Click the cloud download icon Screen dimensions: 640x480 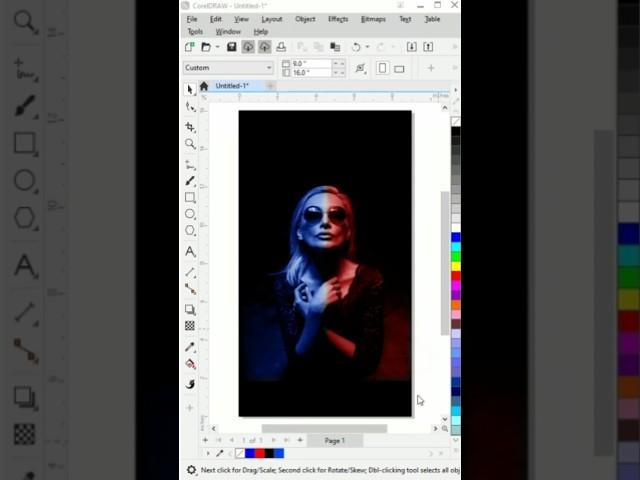248,47
